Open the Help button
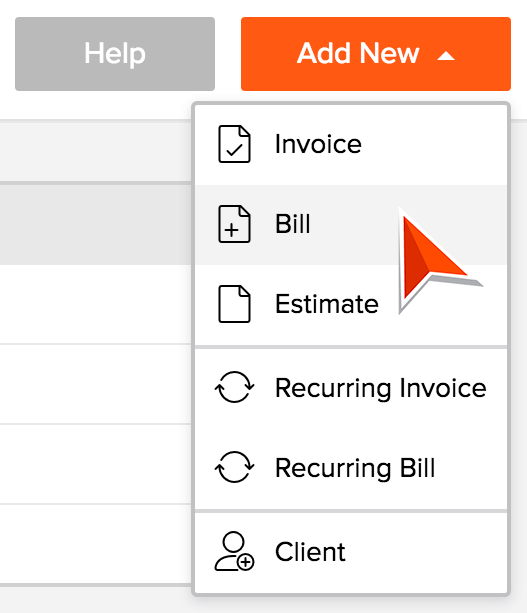Viewport: 527px width, 613px height. pyautogui.click(x=115, y=54)
